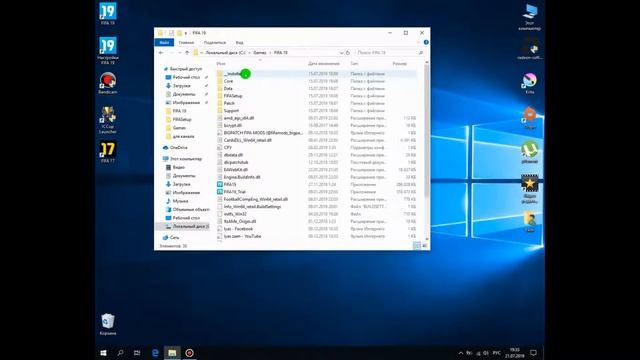This screenshot has width=640, height=360.
Task: Click the Windows Start button
Action: pyautogui.click(x=103, y=353)
